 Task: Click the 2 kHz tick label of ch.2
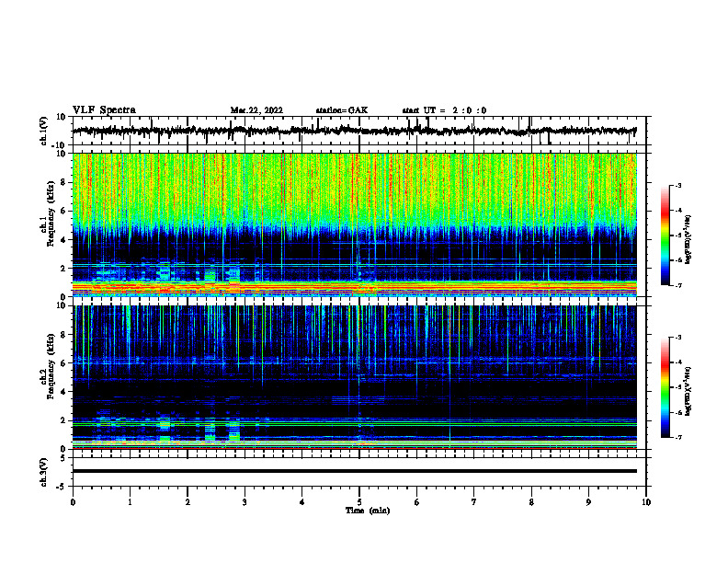[63, 420]
